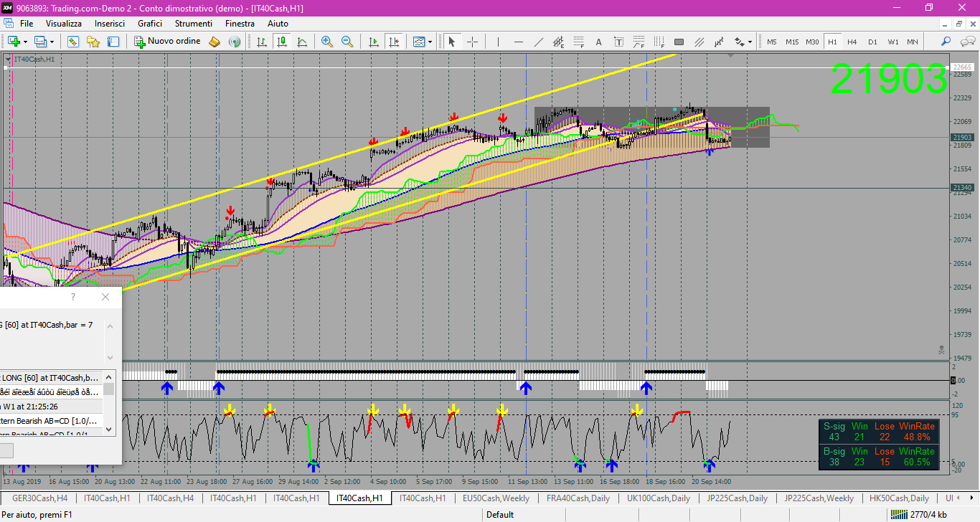The width and height of the screenshot is (980, 522).
Task: Switch to H4 timeframe
Action: coord(852,42)
